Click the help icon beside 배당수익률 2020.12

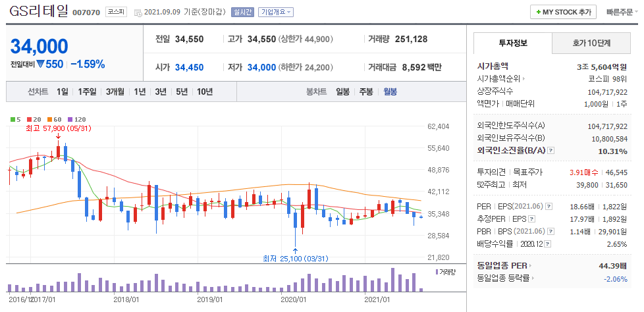[x=549, y=244]
